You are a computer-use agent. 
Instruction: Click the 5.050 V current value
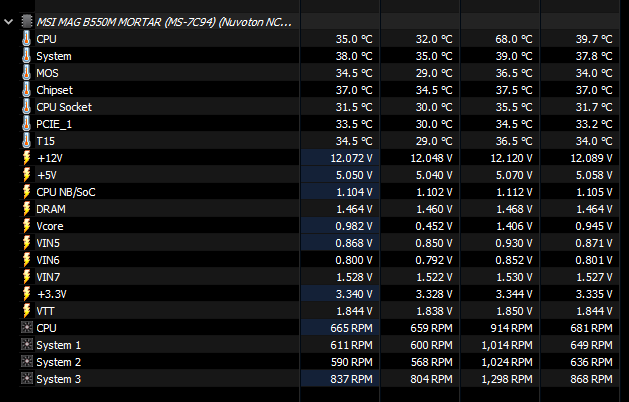click(x=354, y=175)
